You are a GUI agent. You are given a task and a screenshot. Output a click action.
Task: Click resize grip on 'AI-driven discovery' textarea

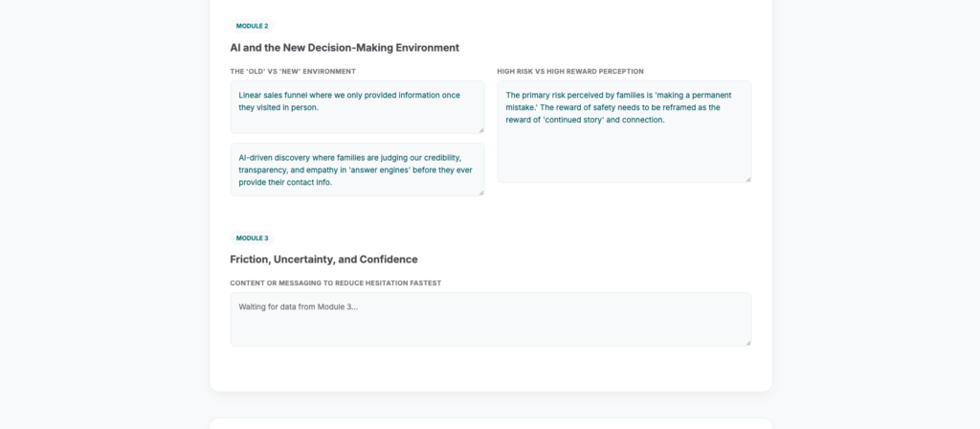(481, 192)
